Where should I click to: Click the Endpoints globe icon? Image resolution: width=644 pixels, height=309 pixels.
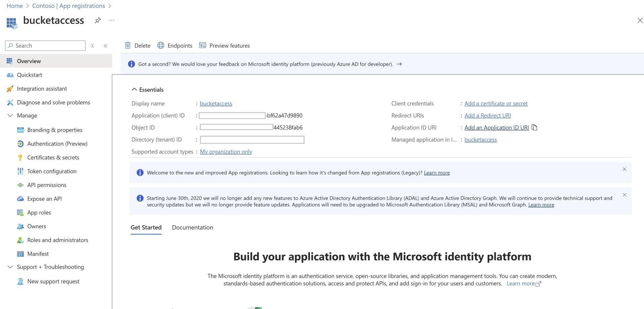coord(161,45)
